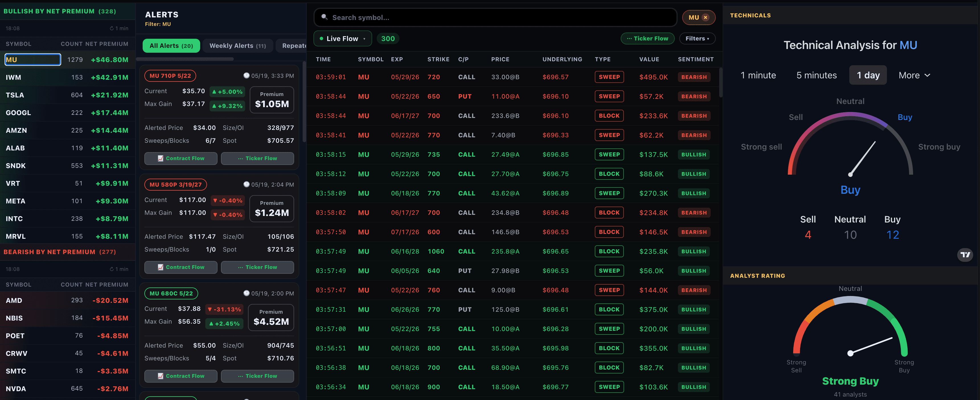Click clock icon on MU 710P alert
This screenshot has height=400, width=980.
click(247, 75)
